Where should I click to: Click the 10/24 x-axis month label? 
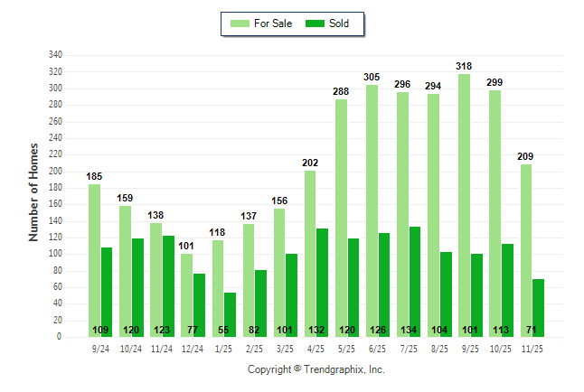tap(131, 347)
